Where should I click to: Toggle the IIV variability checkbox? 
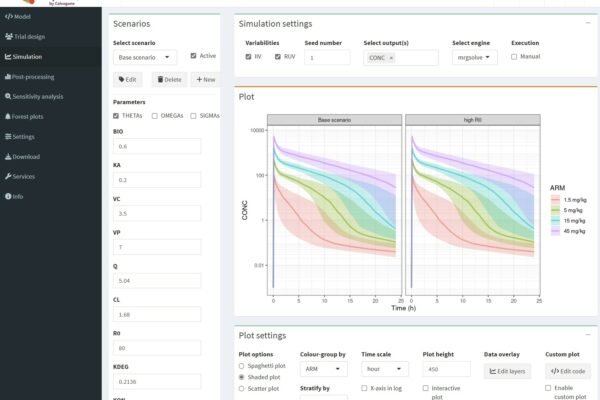coord(249,57)
